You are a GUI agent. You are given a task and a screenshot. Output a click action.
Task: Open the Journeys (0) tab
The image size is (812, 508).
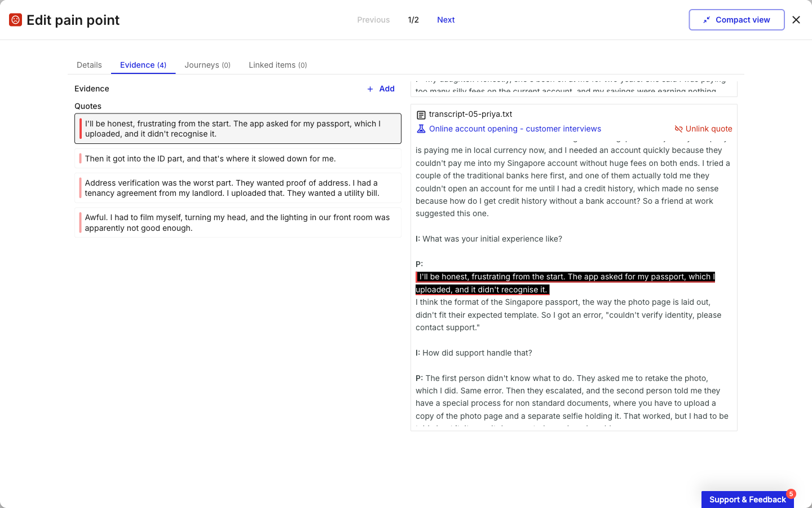click(208, 65)
